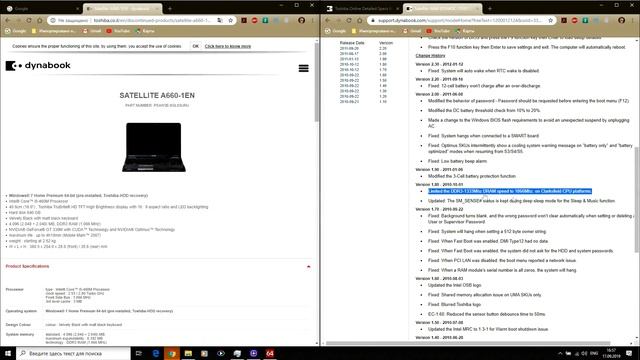The width and height of the screenshot is (640, 360).
Task: Open the action center notifications icon
Action: tap(629, 353)
